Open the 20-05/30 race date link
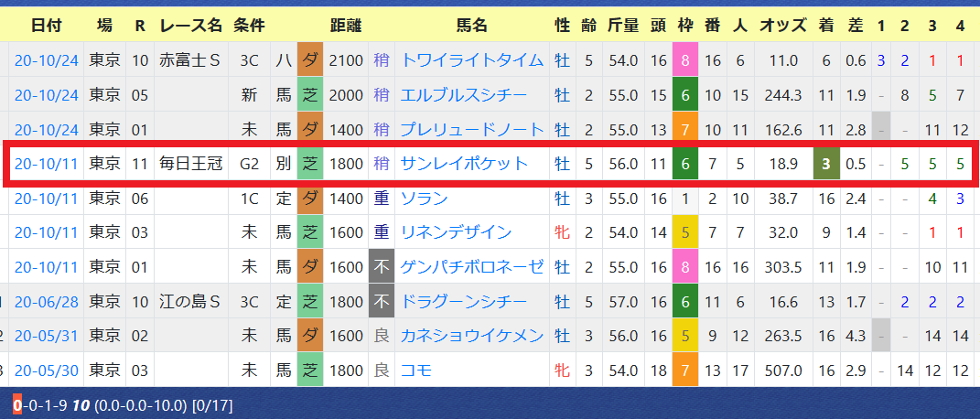980x419 pixels. [47, 371]
